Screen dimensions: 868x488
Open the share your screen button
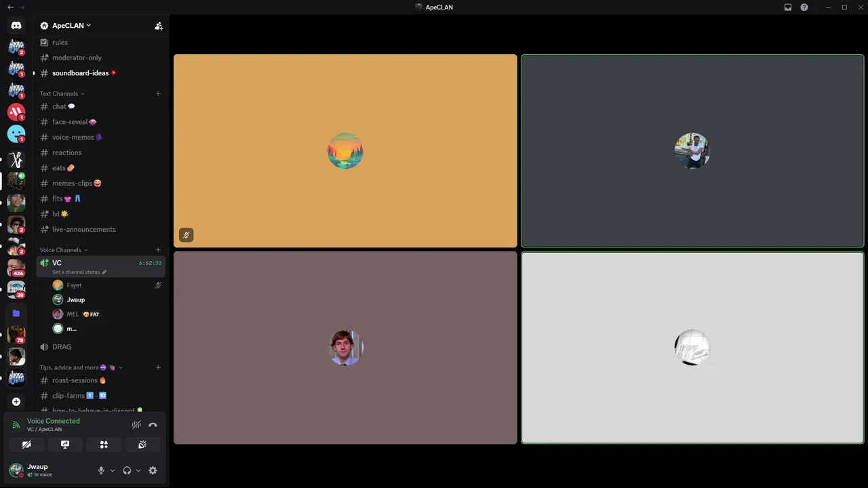pyautogui.click(x=65, y=445)
